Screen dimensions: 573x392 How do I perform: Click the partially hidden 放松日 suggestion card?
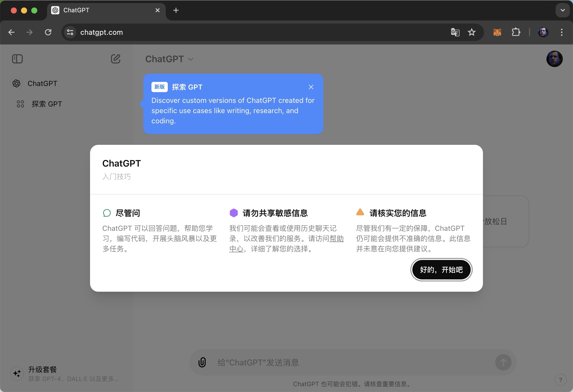(x=506, y=221)
